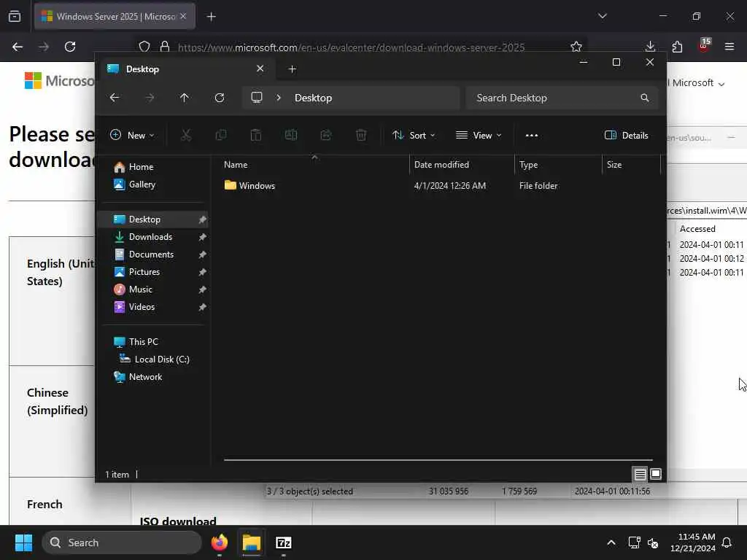Viewport: 747px width, 560px height.
Task: Click the Delete trash icon in Explorer toolbar
Action: point(361,135)
